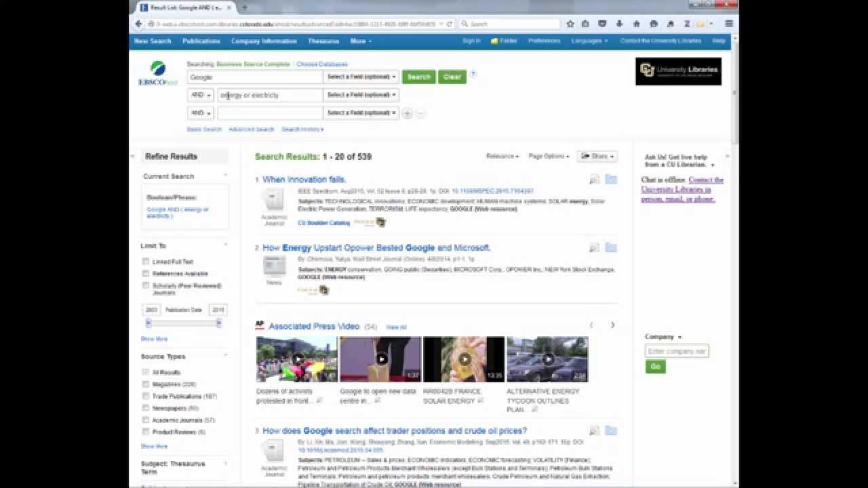Click the green Clear button
This screenshot has width=868, height=488.
[x=452, y=77]
